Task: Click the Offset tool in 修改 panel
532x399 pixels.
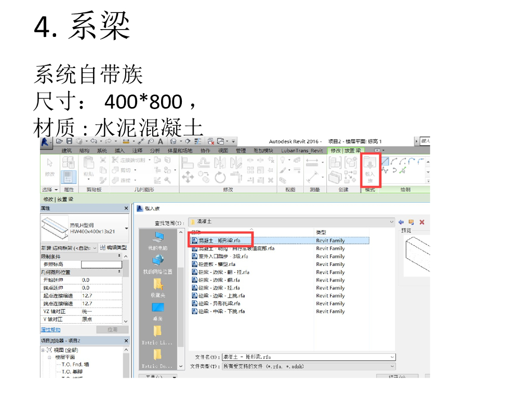Action: (x=204, y=163)
